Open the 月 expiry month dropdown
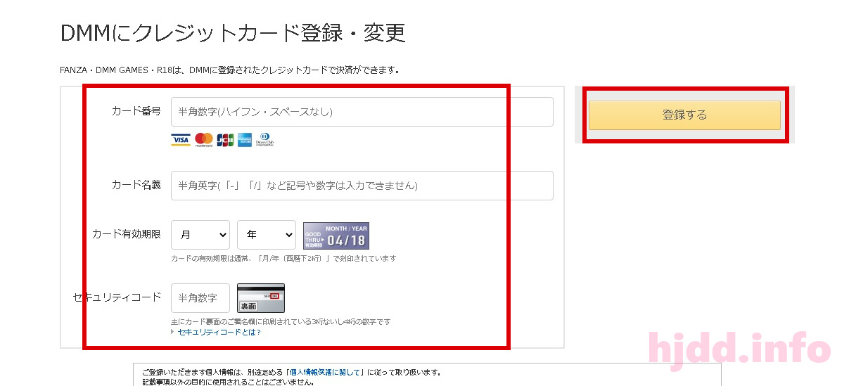868x386 pixels. [200, 235]
